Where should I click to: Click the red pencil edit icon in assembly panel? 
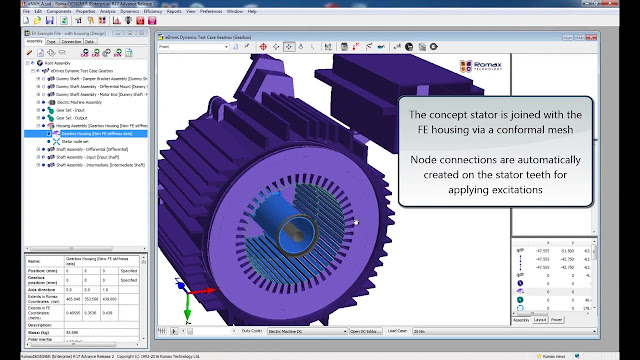click(x=29, y=53)
